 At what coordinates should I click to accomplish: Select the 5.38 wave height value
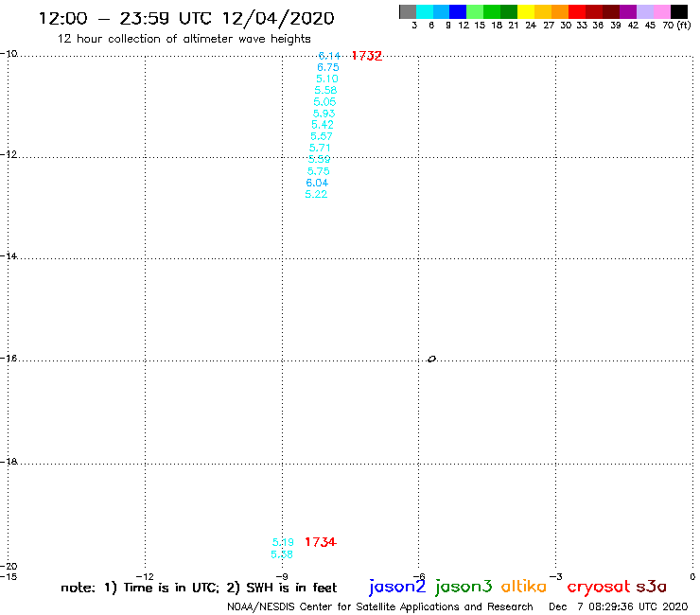282,554
